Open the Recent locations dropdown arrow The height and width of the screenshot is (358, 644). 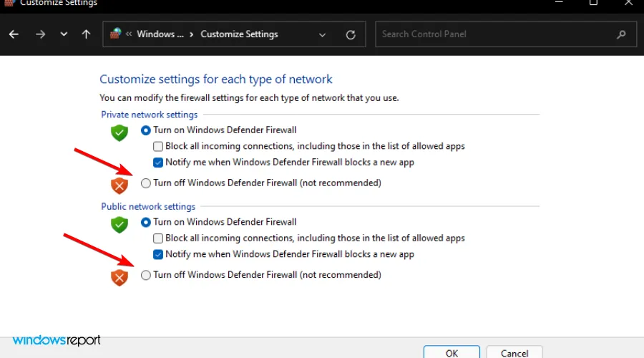coord(64,34)
